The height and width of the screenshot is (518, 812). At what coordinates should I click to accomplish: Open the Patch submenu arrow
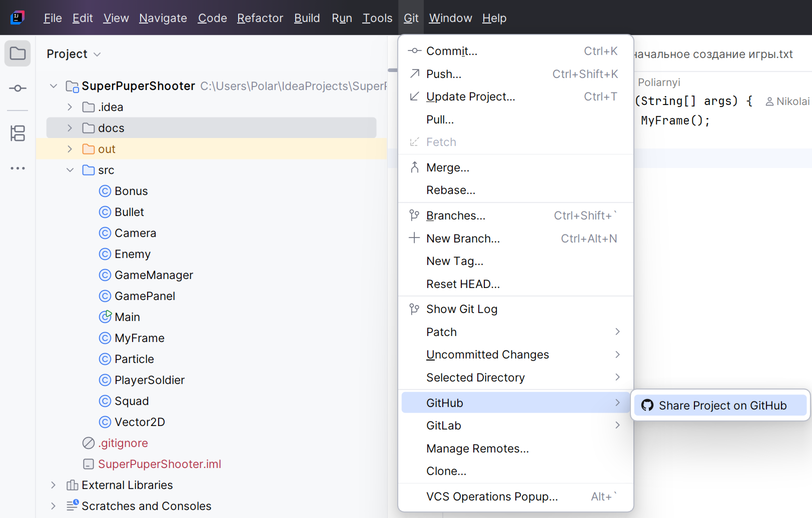(x=617, y=332)
